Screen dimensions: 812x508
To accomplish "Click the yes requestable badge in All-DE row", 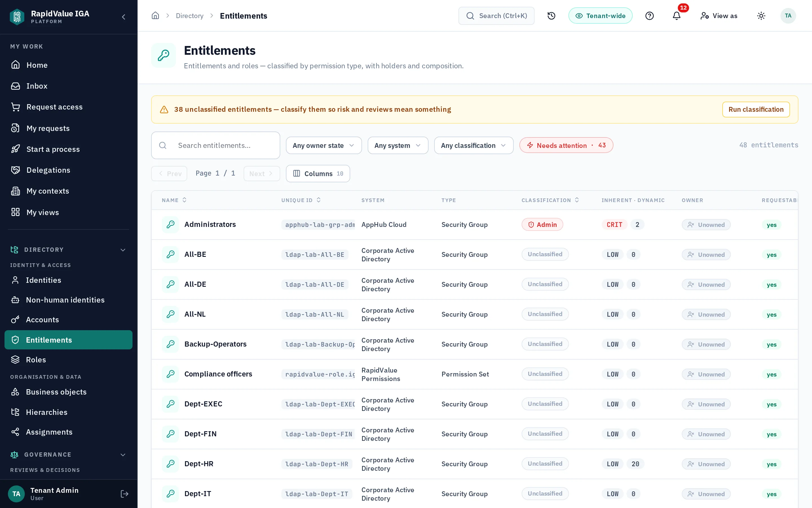I will coord(771,284).
